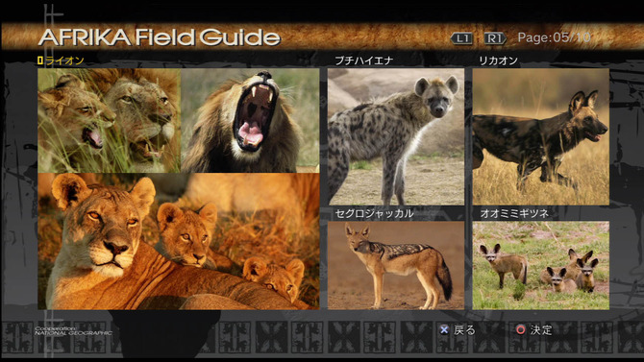The width and height of the screenshot is (644, 362).
Task: Click the National Geographic cooperation logo
Action: tap(73, 331)
